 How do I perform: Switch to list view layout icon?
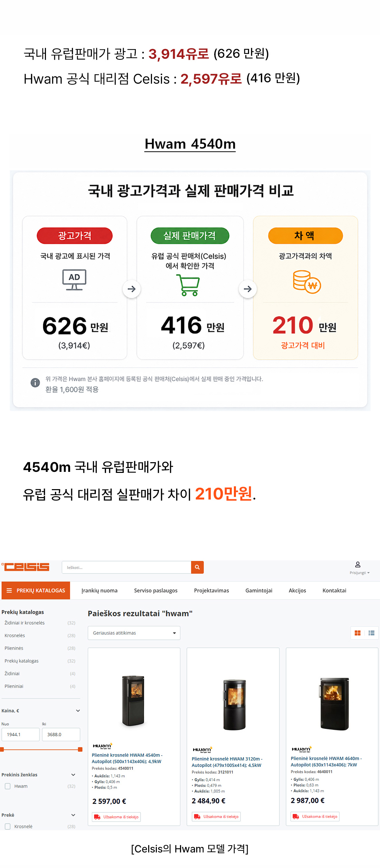[x=371, y=633]
